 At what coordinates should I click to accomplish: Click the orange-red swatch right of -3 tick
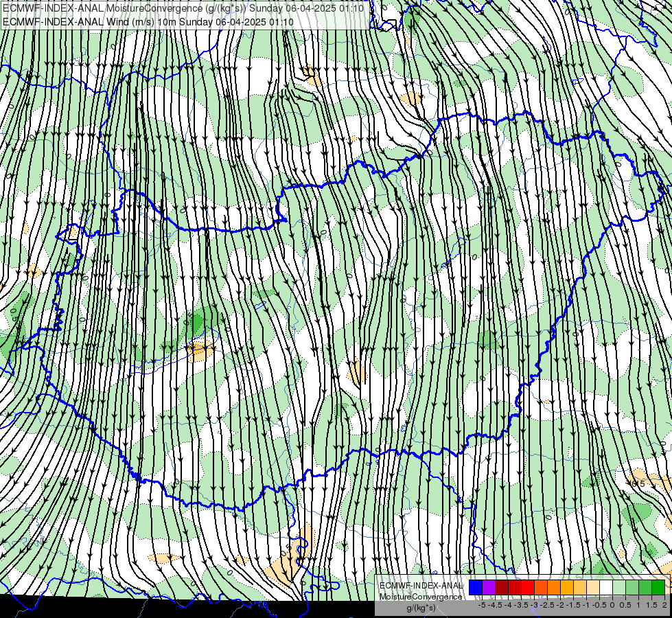tap(541, 588)
